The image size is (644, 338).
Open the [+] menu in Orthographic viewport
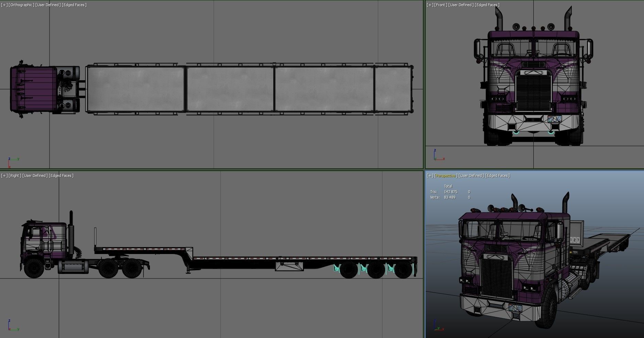pos(4,5)
